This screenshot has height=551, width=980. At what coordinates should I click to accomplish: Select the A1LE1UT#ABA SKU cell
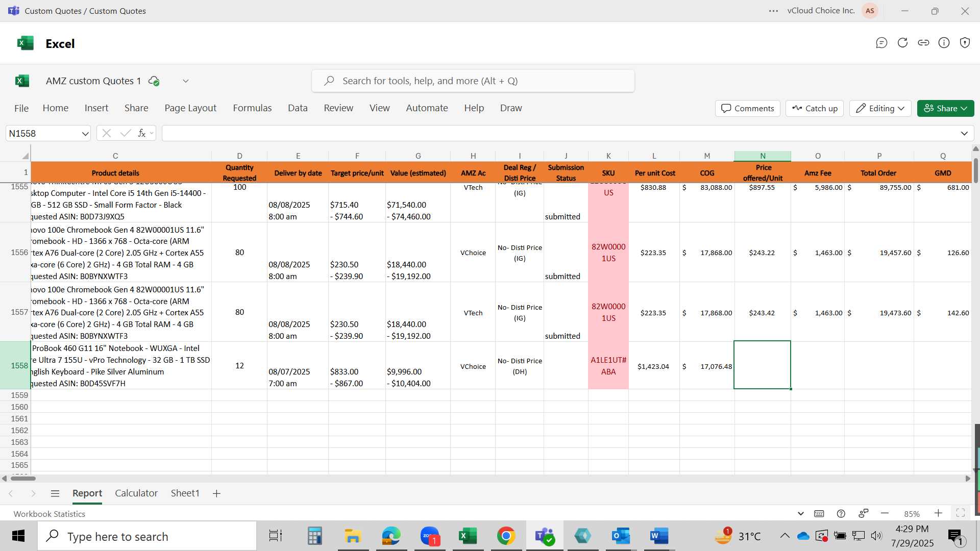[x=608, y=365]
